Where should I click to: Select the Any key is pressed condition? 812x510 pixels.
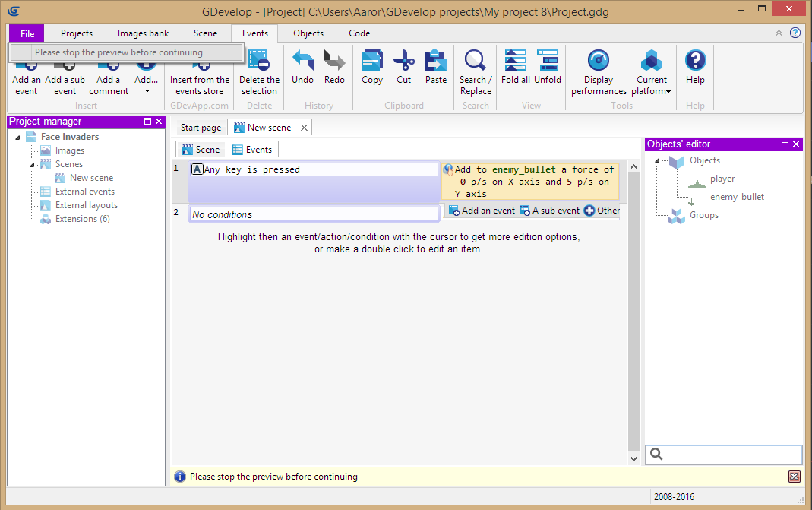pos(314,169)
